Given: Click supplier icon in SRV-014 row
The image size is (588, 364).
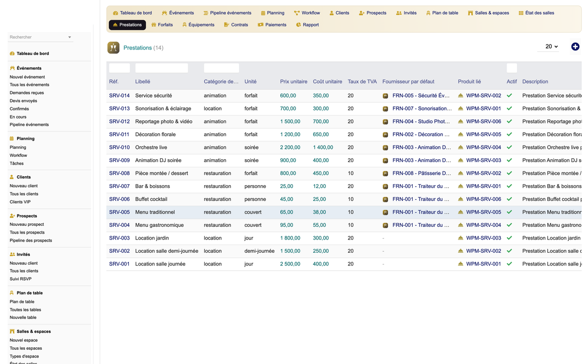Looking at the screenshot, I should coord(386,96).
